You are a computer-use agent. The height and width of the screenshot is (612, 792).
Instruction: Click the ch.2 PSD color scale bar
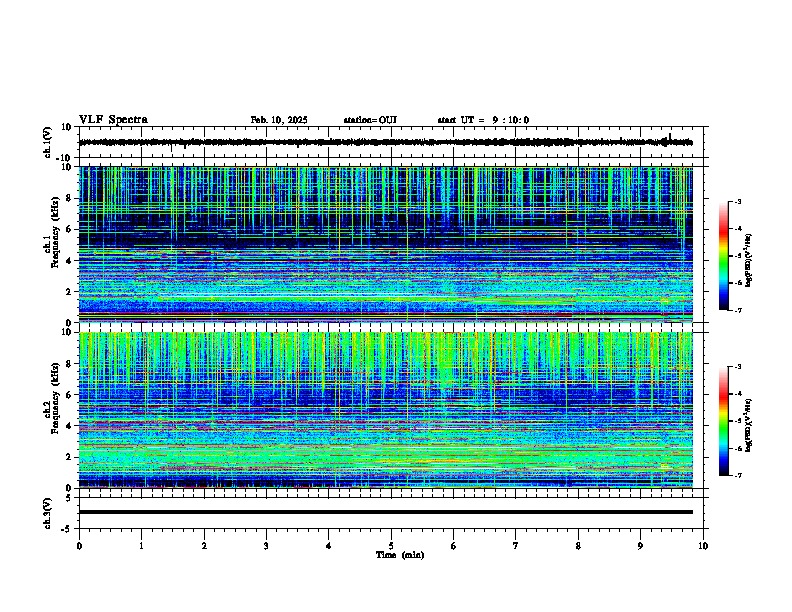click(x=724, y=421)
